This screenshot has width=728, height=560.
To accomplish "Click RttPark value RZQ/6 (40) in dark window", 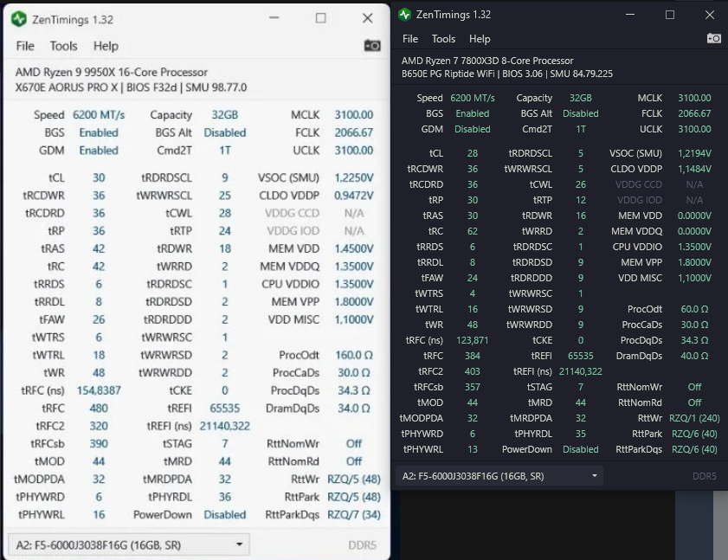I will coord(694,434).
